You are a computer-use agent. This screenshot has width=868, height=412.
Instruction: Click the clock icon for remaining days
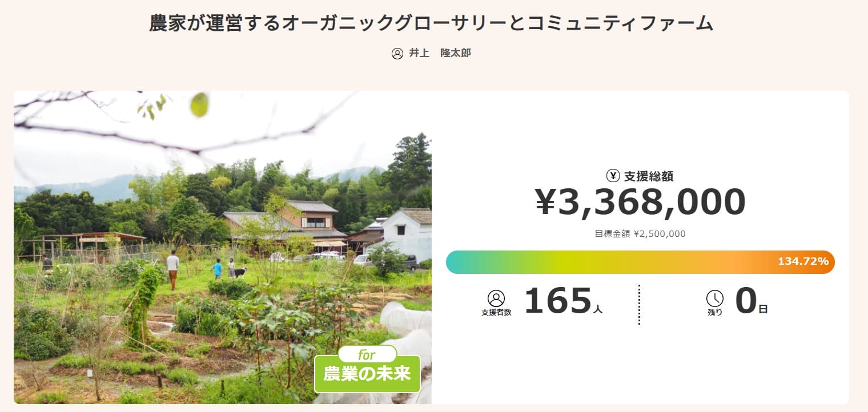pos(715,298)
